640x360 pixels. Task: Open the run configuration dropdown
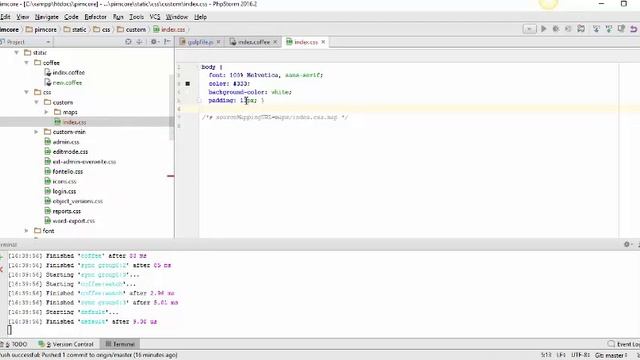click(x=529, y=29)
